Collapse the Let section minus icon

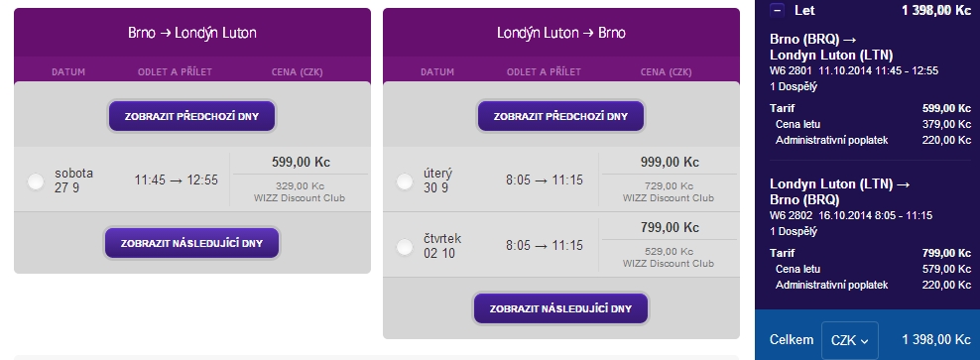point(778,10)
